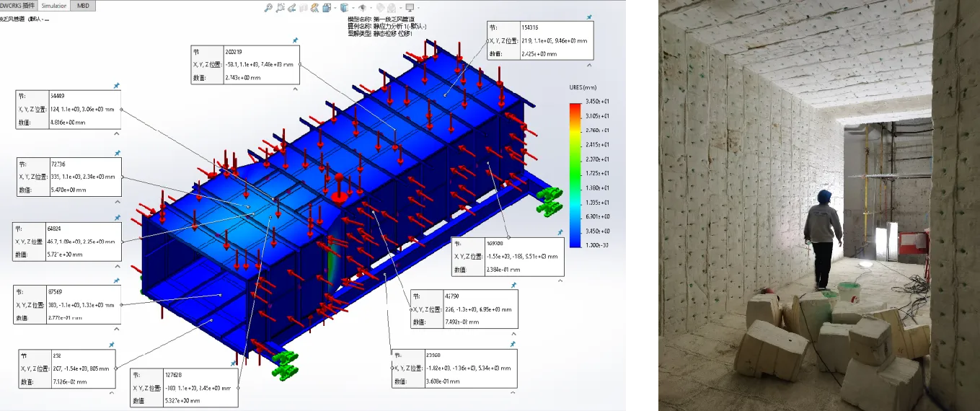Click the Display Style cube icon
This screenshot has height=411, width=980.
click(344, 7)
